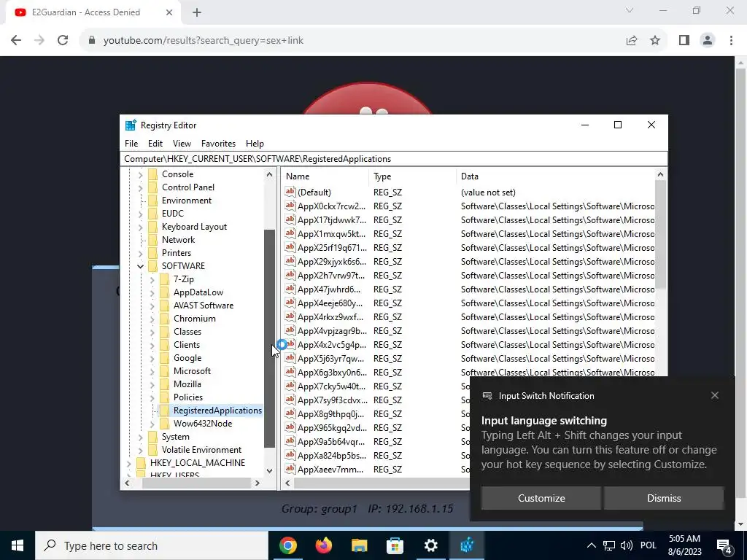Open the View menu

click(182, 144)
